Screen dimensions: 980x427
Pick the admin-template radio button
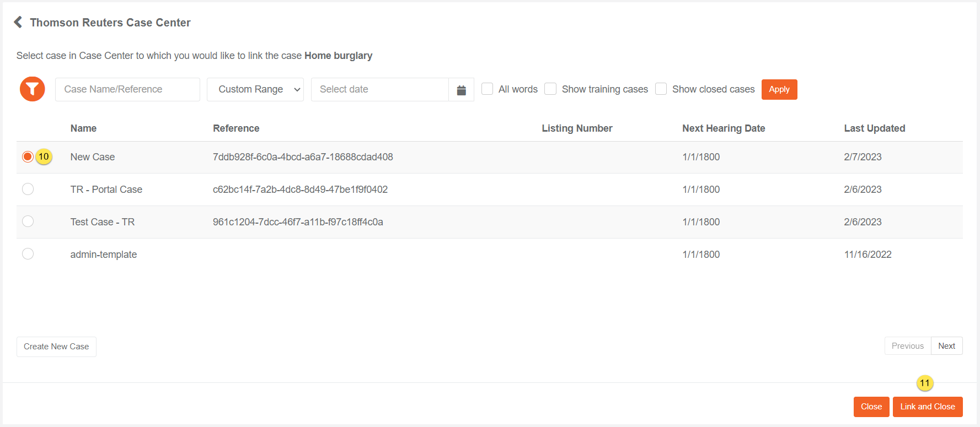click(28, 254)
